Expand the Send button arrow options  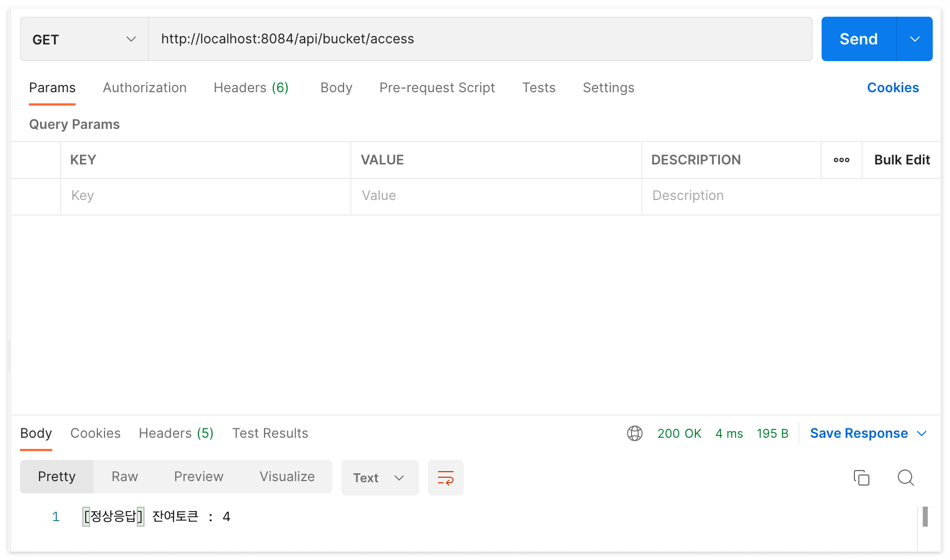tap(914, 39)
